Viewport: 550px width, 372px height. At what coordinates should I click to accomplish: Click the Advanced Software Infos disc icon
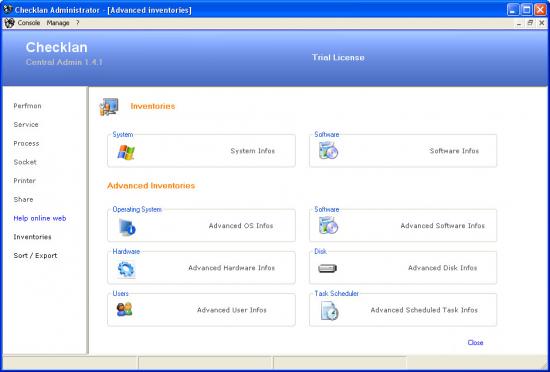(x=328, y=225)
